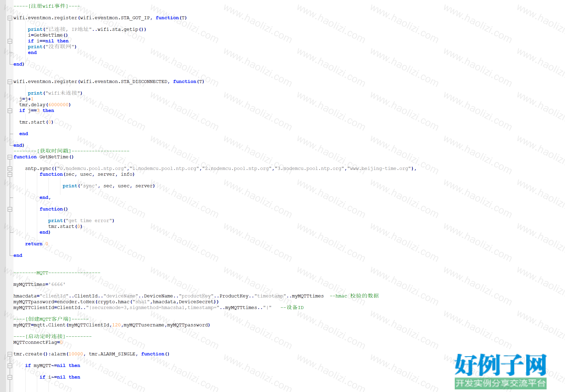Click the 启动定时连接 comment line
Image resolution: width=565 pixels, height=392 pixels.
coord(52,336)
